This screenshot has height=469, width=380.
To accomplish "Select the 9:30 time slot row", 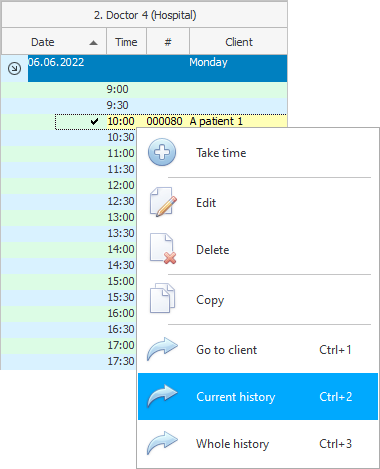I will pyautogui.click(x=144, y=105).
